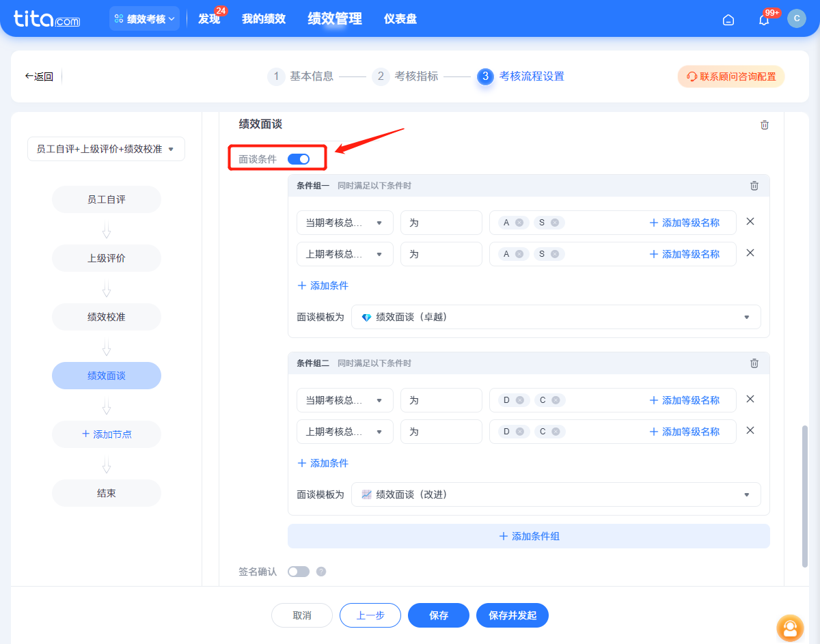Remove 条件组一 using its trash icon
820x644 pixels.
click(x=754, y=185)
